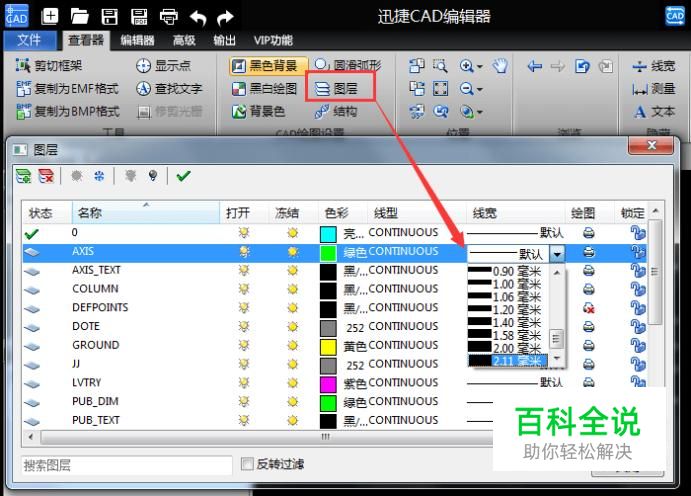The width and height of the screenshot is (691, 496).
Task: Toggle 圆滑弧形 option
Action: [x=347, y=65]
